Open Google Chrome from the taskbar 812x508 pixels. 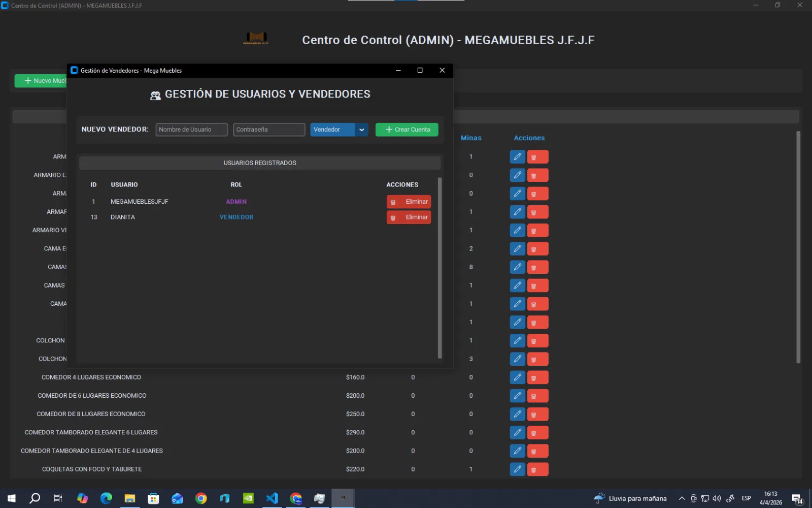201,498
